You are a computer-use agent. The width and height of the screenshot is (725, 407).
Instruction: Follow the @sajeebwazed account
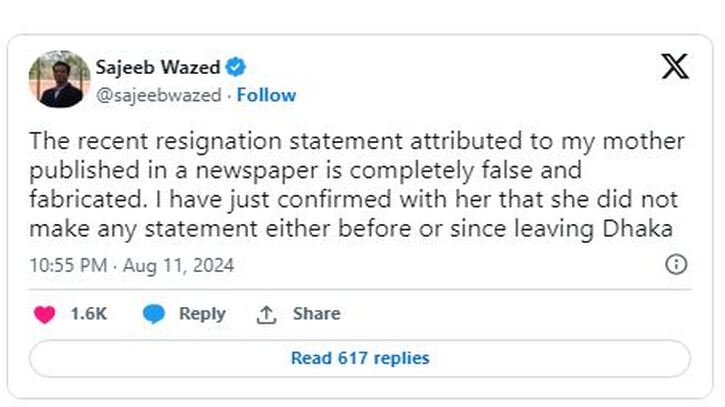[x=266, y=95]
